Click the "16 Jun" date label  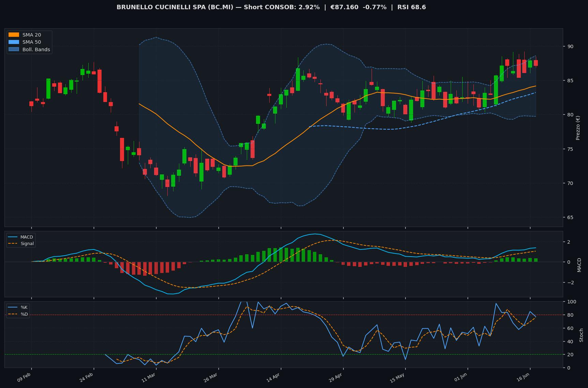[x=523, y=378]
